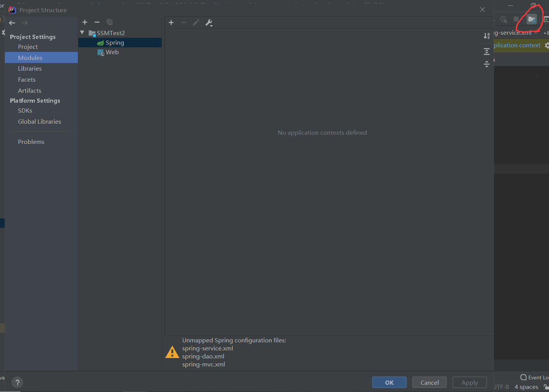
Task: Click spring-dao.xml in the unmapped files list
Action: [x=203, y=357]
